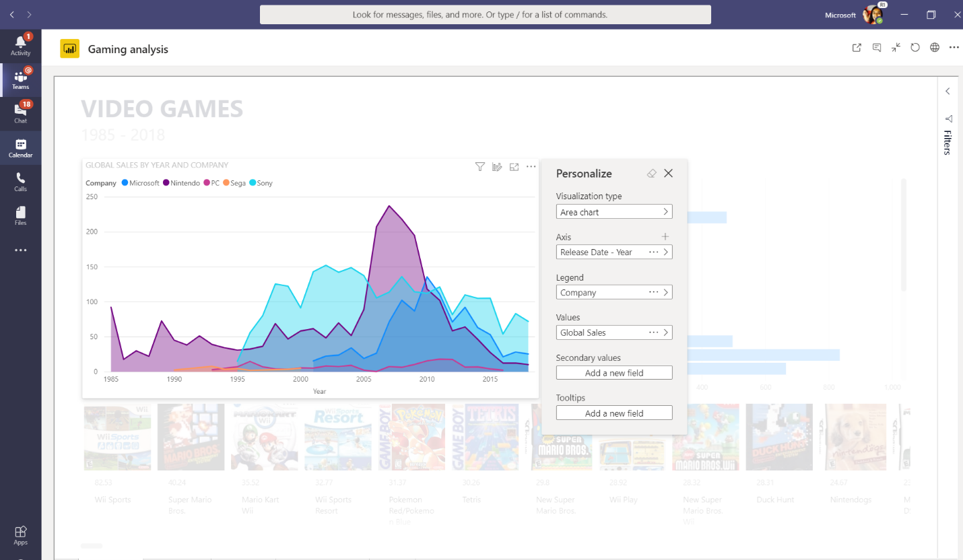Pop out the tab in new window
This screenshot has height=560, width=963.
(857, 48)
